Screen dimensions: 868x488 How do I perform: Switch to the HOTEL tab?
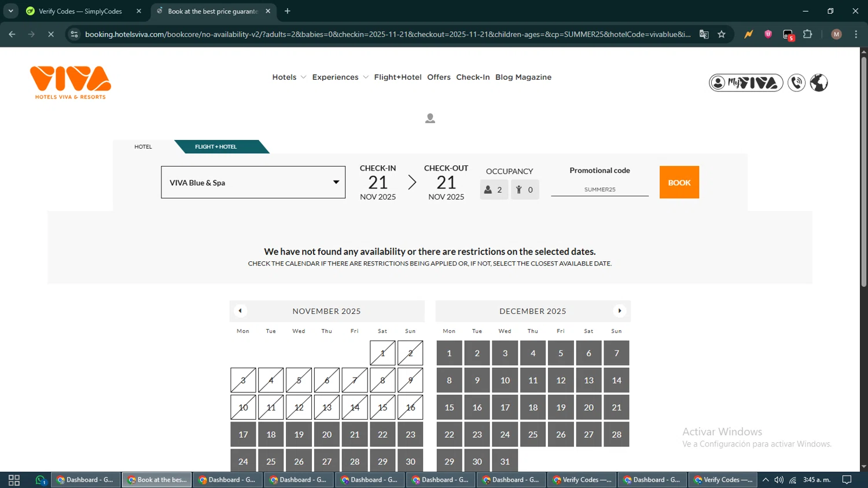[x=143, y=147]
